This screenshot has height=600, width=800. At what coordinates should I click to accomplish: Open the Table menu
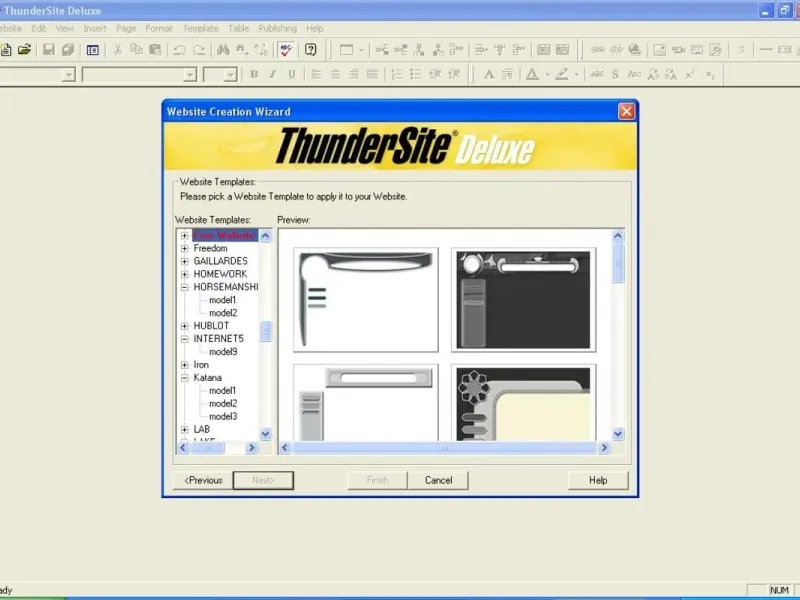coord(238,29)
